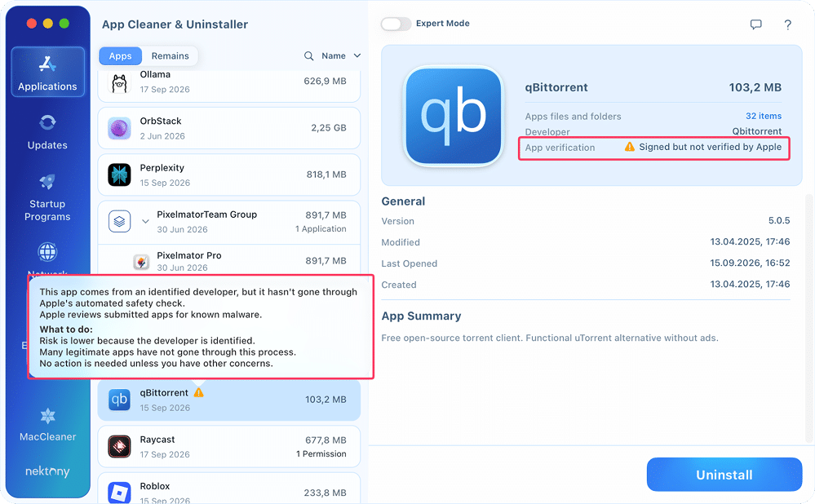Click the warning icon beside qBittorrent in list
Image resolution: width=815 pixels, height=504 pixels.
click(198, 393)
